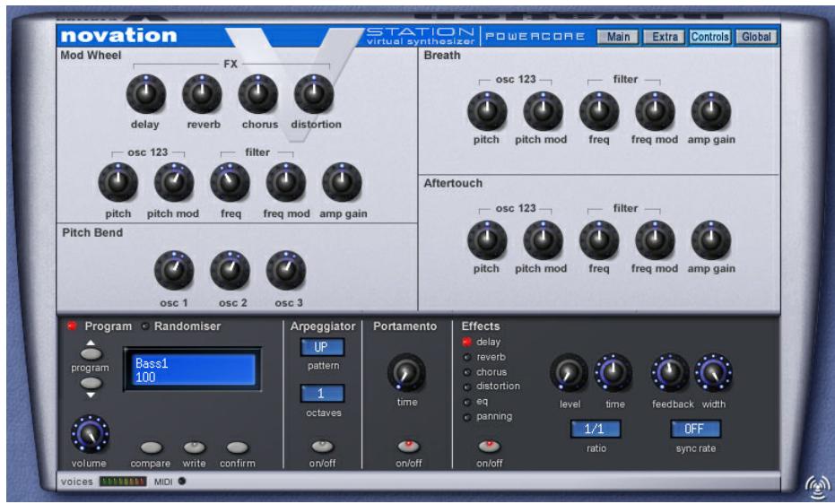The width and height of the screenshot is (835, 504).
Task: Click the novation logo
Action: click(x=118, y=36)
